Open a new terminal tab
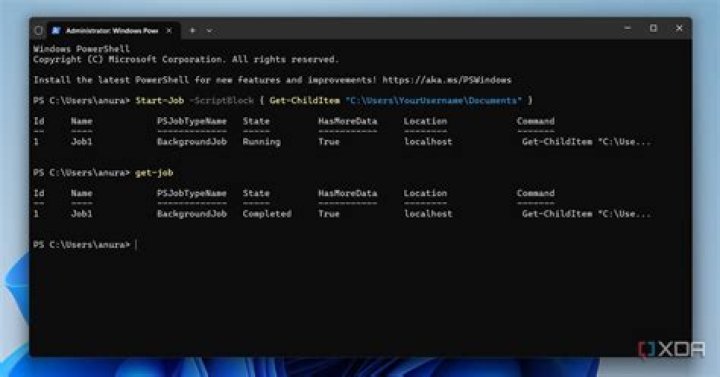Screen dimensions: 720x377 tap(193, 30)
